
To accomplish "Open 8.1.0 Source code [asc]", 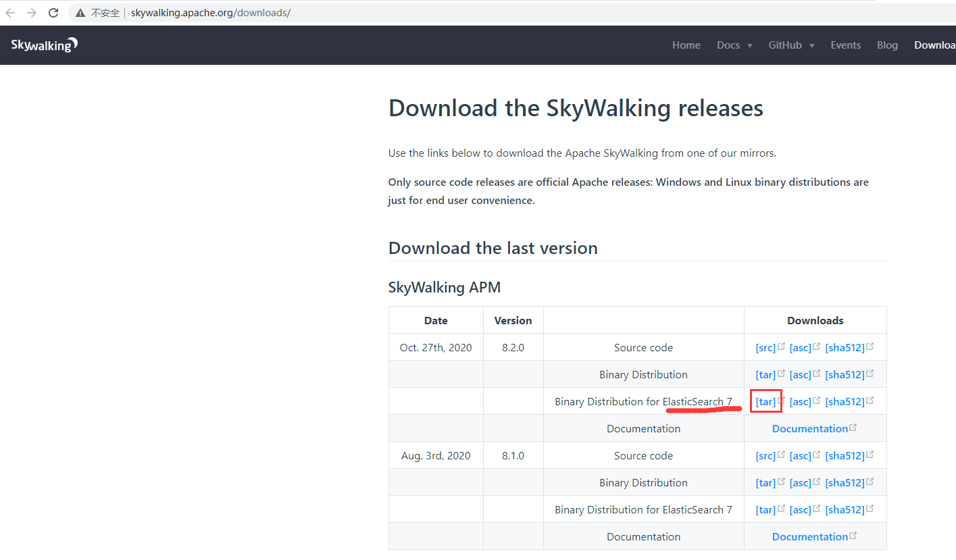I will [x=801, y=456].
